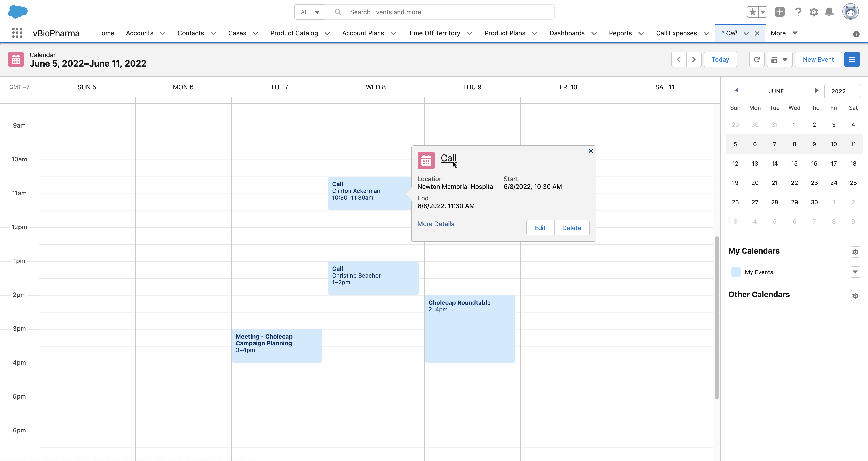
Task: Select the Reports menu item
Action: click(620, 33)
